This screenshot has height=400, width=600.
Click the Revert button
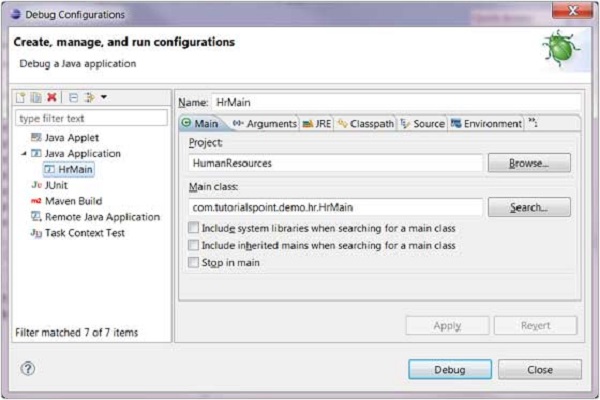535,326
